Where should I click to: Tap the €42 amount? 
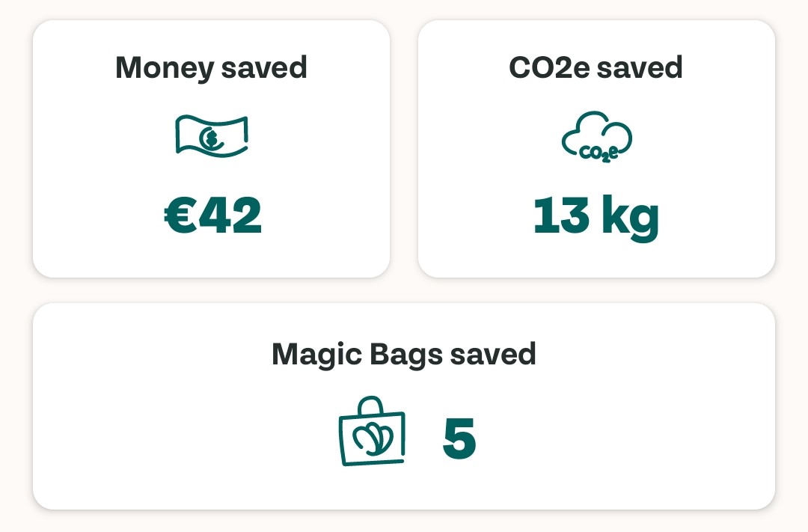click(x=213, y=215)
